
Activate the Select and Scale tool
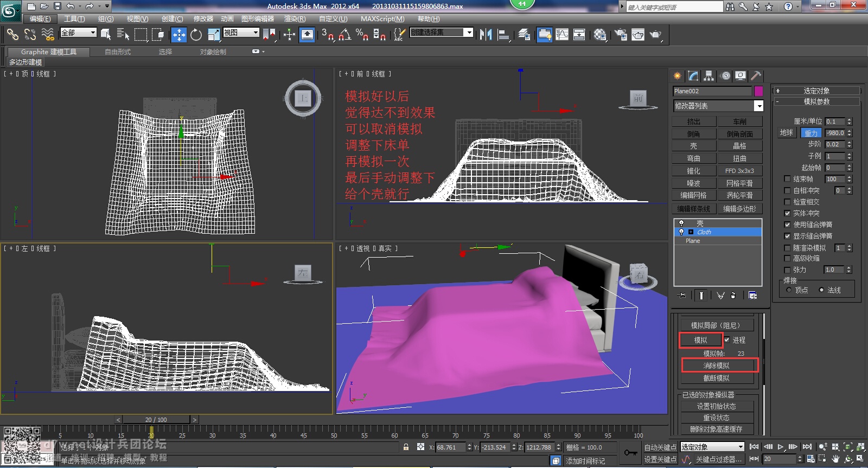tap(213, 35)
